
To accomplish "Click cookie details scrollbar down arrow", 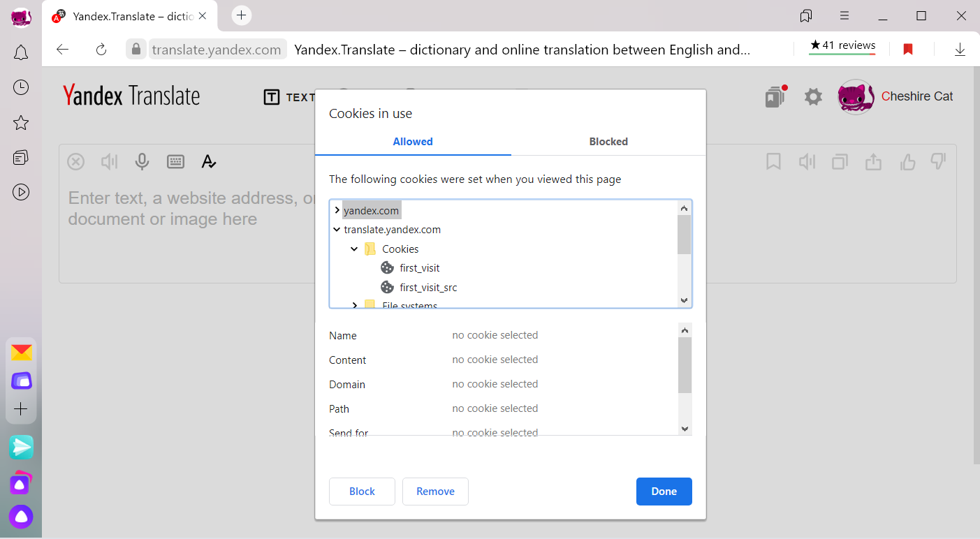I will 685,429.
